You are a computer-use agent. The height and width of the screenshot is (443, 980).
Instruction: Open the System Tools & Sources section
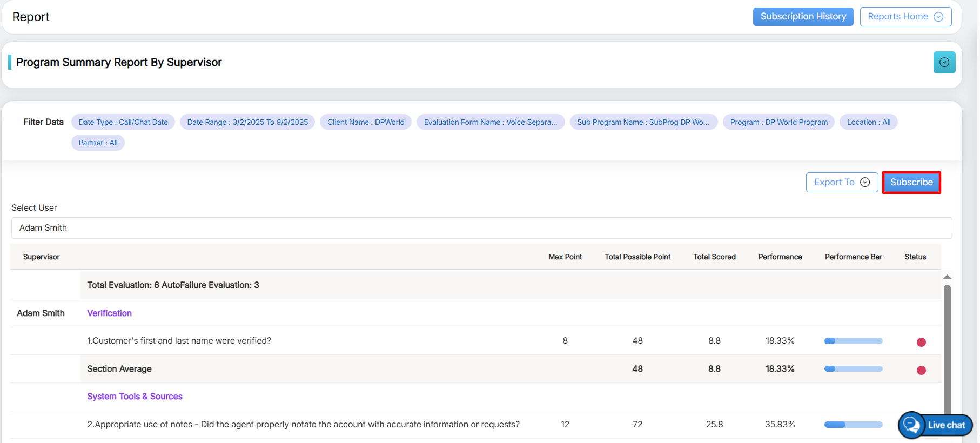tap(135, 397)
